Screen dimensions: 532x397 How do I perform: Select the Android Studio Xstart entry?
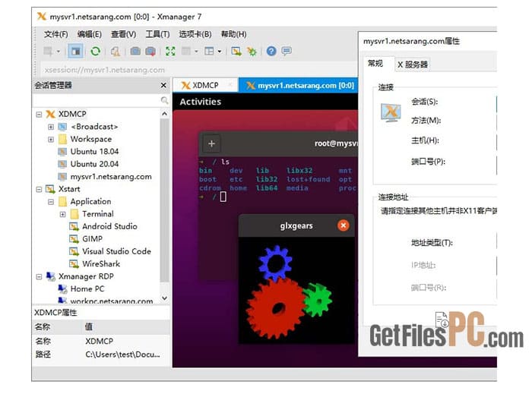[x=109, y=226]
